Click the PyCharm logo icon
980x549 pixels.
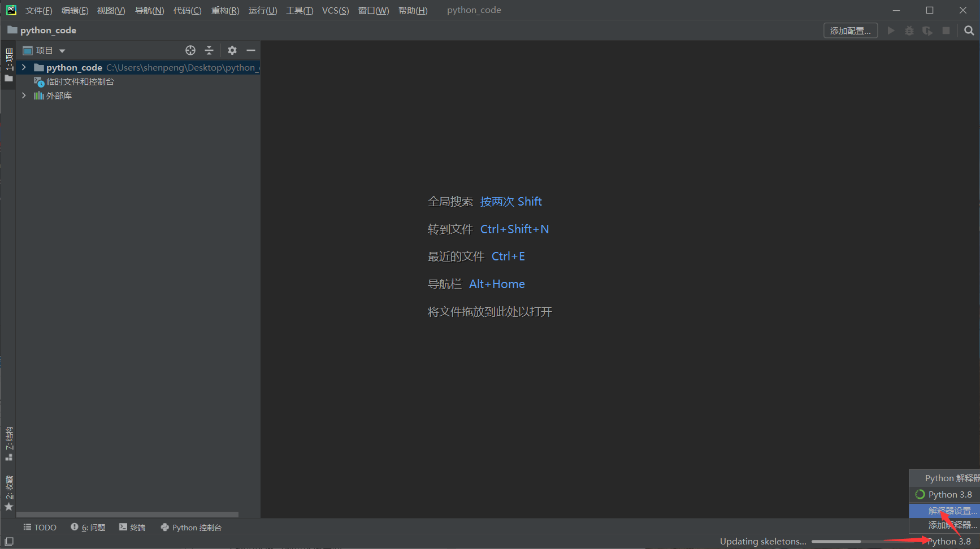11,10
